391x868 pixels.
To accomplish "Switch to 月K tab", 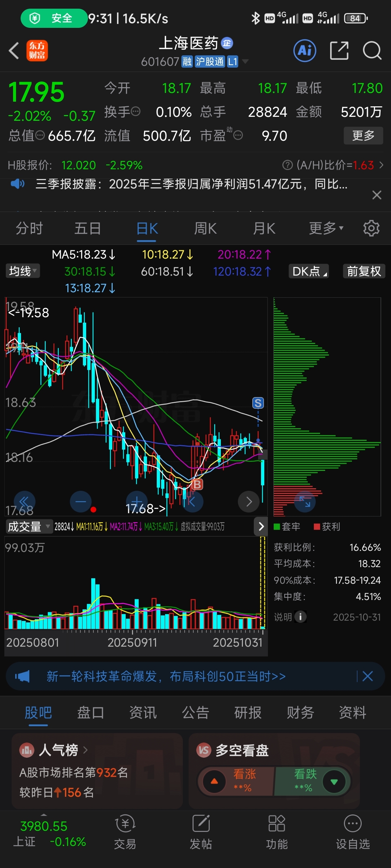I will [x=264, y=228].
